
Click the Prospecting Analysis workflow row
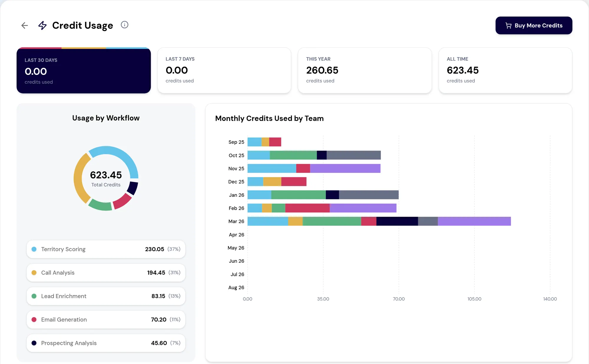(x=106, y=343)
